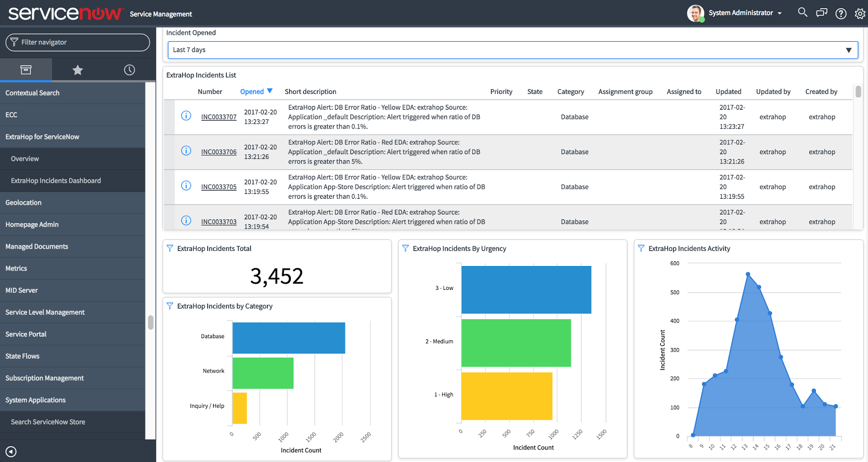The width and height of the screenshot is (868, 462).
Task: Click filter icon on Incidents by Category
Action: (x=170, y=306)
